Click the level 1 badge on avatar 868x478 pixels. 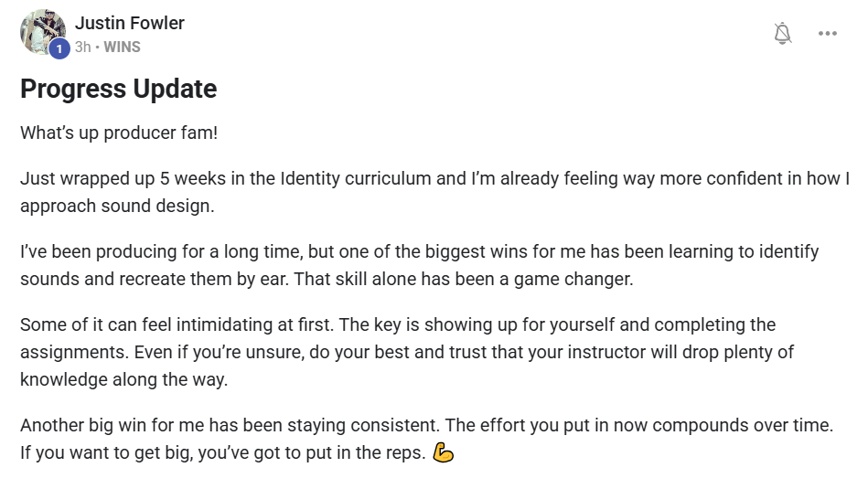point(59,49)
